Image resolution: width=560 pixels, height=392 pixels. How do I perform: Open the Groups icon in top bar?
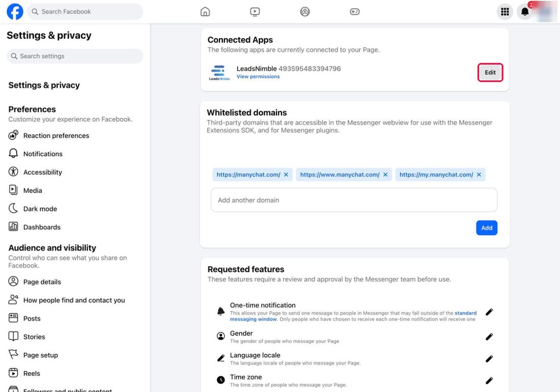[305, 12]
